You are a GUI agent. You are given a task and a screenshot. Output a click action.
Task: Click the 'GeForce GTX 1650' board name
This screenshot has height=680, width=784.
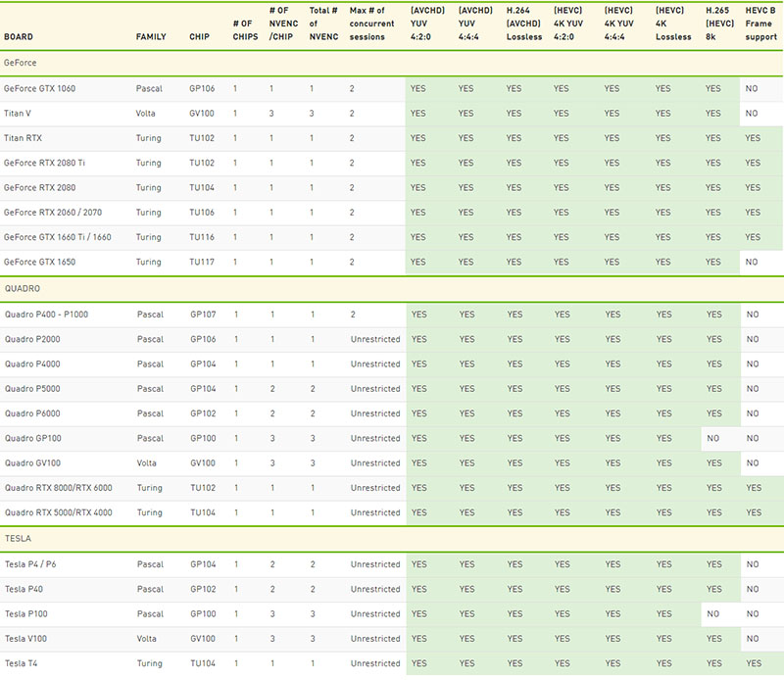tap(39, 262)
